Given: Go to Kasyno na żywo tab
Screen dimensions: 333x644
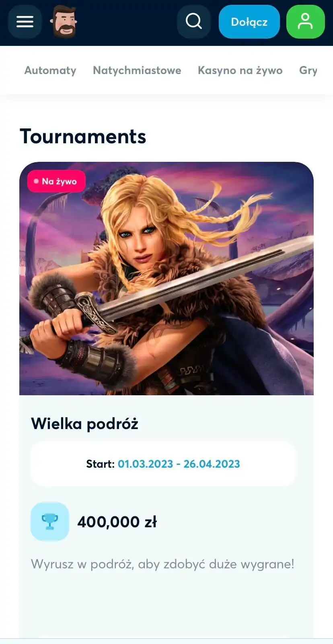Looking at the screenshot, I should 240,70.
